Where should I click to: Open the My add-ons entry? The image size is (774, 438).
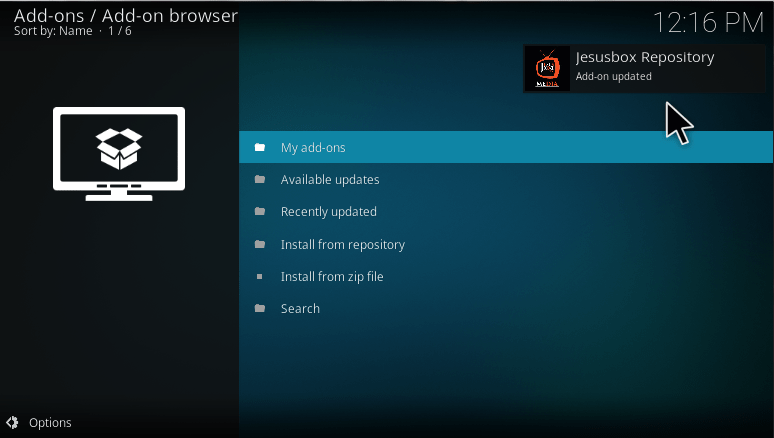313,148
